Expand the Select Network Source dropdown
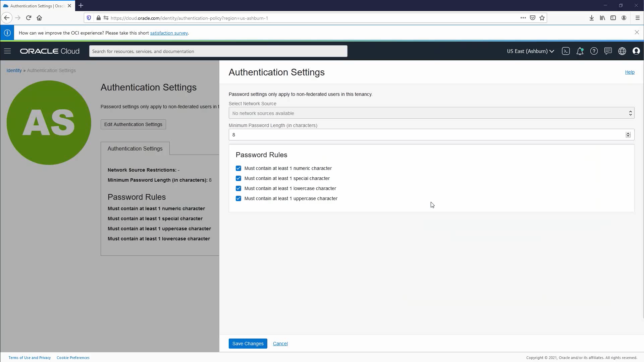This screenshot has height=362, width=644. click(x=431, y=113)
